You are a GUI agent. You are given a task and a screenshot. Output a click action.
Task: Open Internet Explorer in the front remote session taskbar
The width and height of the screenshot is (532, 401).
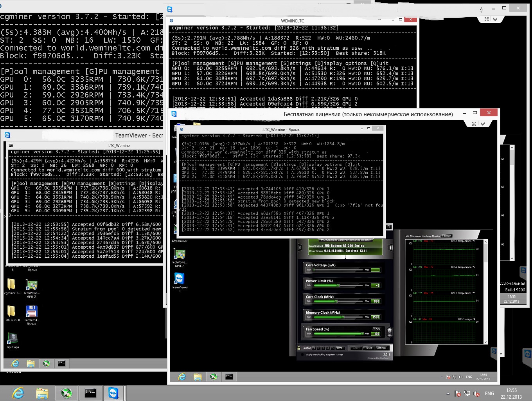pyautogui.click(x=182, y=377)
